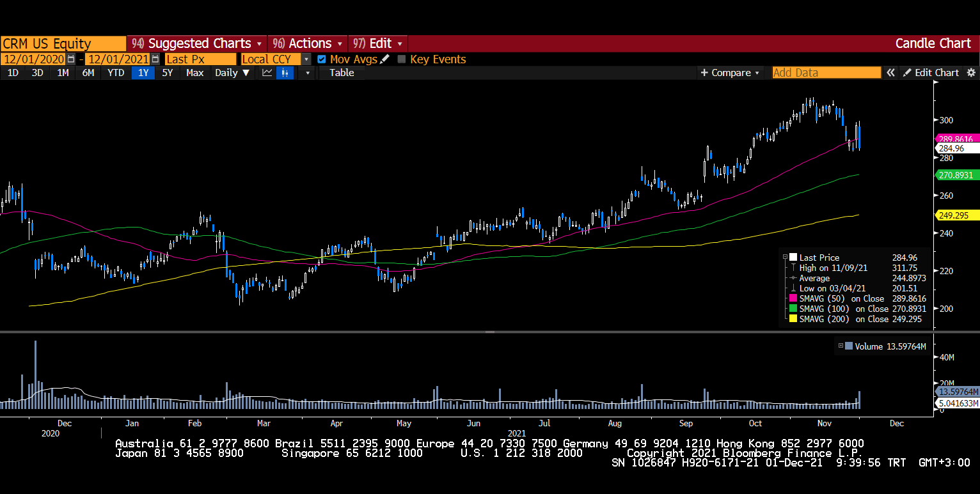
Task: Click the SMAVG (100) green color swatch
Action: point(794,309)
